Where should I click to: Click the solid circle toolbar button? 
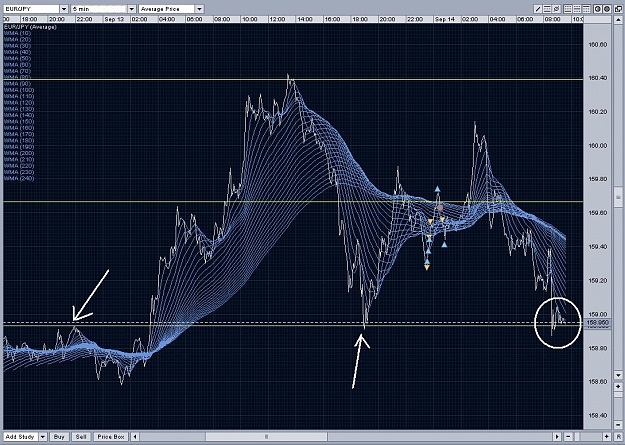[x=607, y=9]
